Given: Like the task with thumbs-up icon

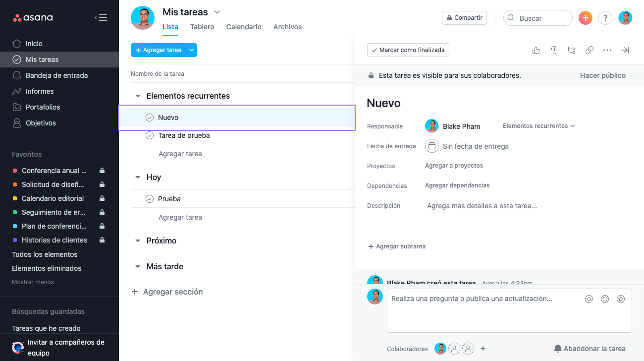Looking at the screenshot, I should [536, 50].
